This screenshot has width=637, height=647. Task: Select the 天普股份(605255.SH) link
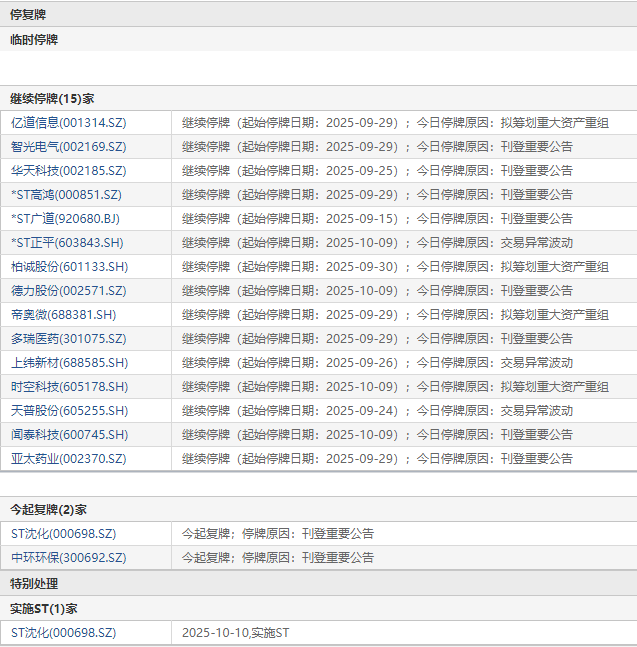(70, 411)
